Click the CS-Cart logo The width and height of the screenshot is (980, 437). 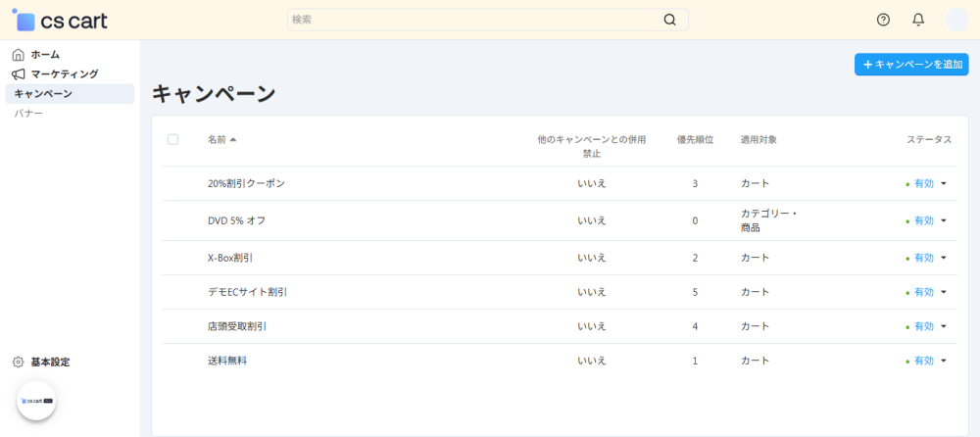coord(60,21)
